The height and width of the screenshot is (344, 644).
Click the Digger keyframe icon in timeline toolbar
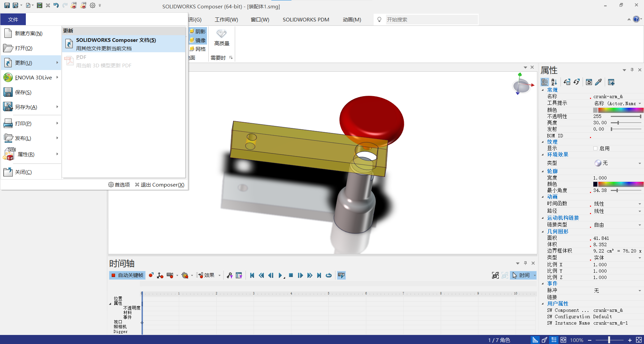tap(185, 275)
